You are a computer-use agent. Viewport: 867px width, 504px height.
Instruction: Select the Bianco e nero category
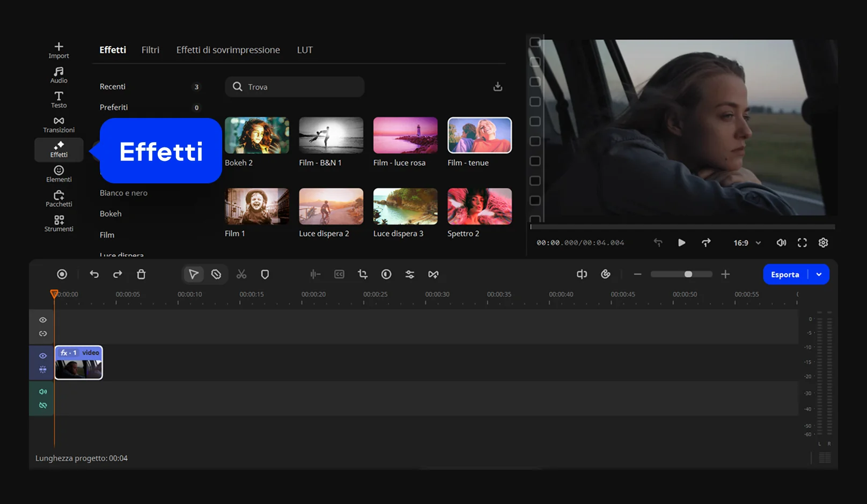point(123,193)
